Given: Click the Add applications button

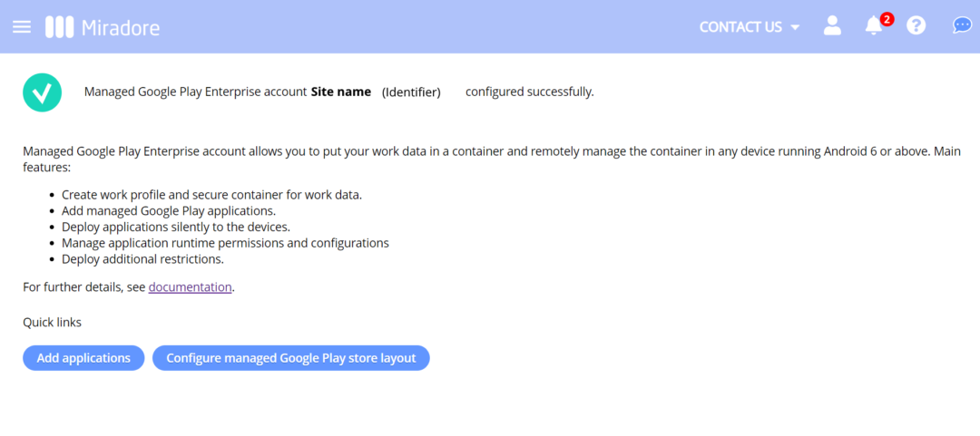Looking at the screenshot, I should click(x=83, y=358).
